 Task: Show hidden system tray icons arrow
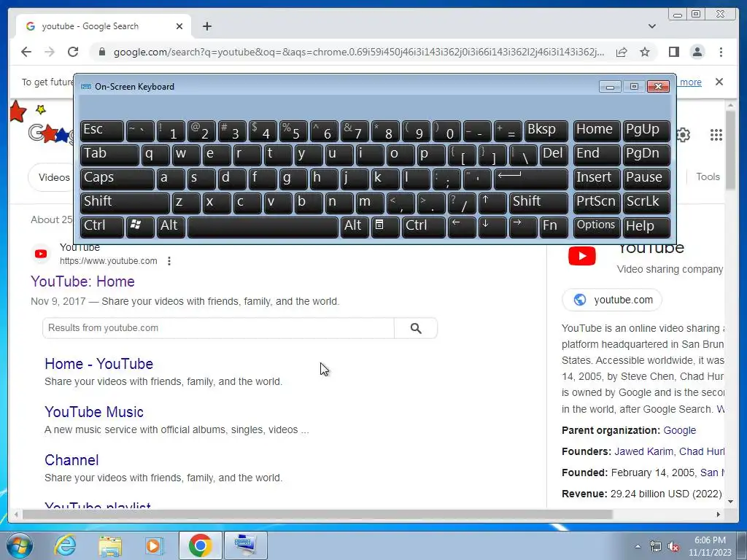coord(637,546)
